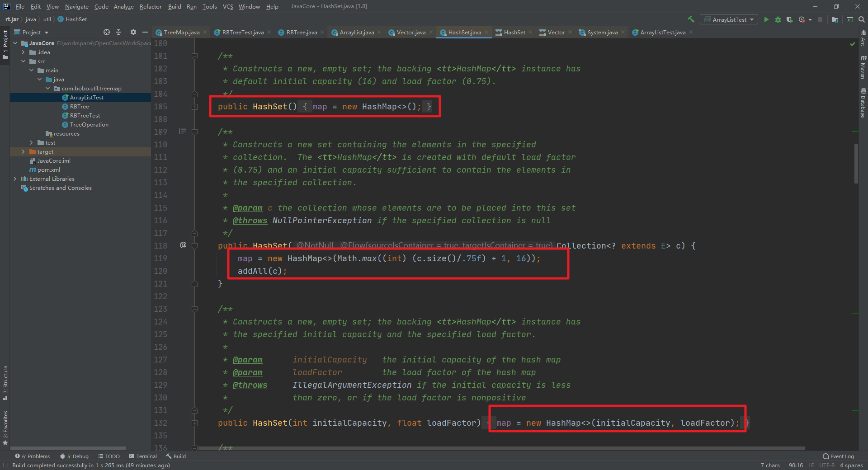This screenshot has width=868, height=470.
Task: Open the Project view mode dropdown
Action: (x=31, y=32)
